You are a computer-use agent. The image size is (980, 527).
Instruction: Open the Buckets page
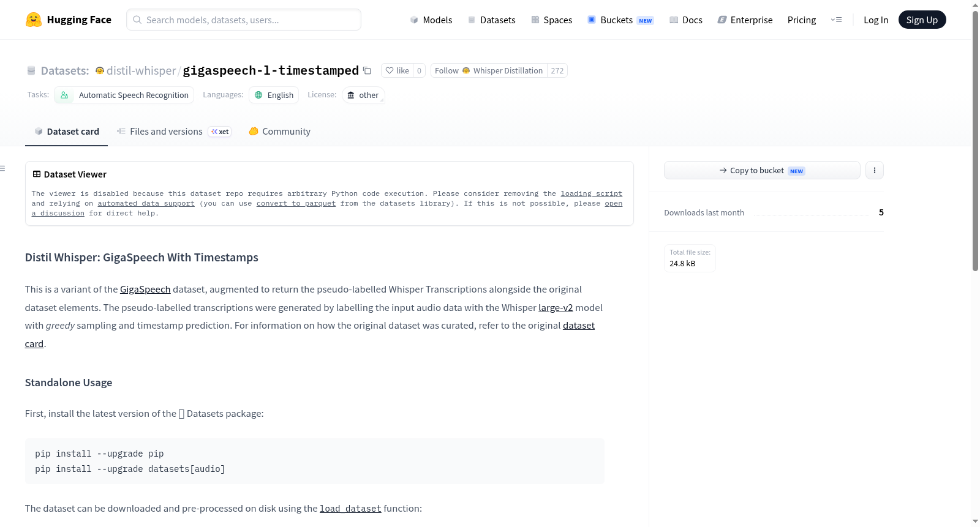click(x=620, y=20)
